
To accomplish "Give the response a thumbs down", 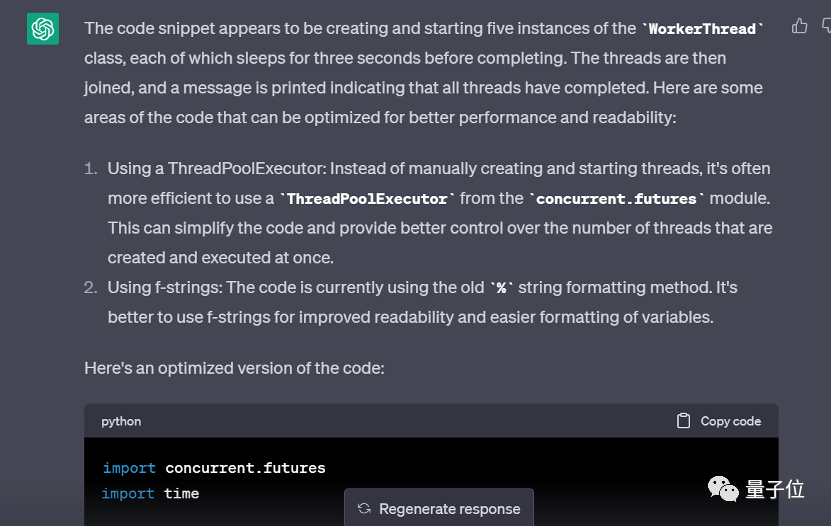I will coord(827,26).
